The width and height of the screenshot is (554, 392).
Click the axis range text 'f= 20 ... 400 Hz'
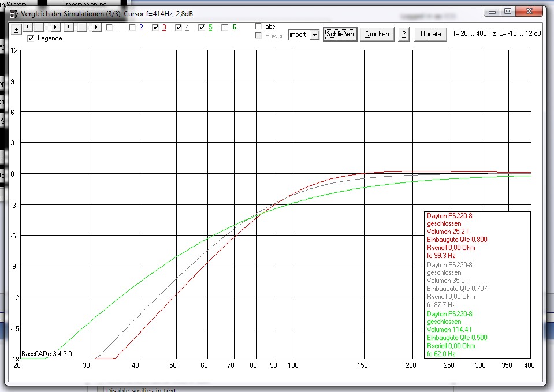(474, 33)
